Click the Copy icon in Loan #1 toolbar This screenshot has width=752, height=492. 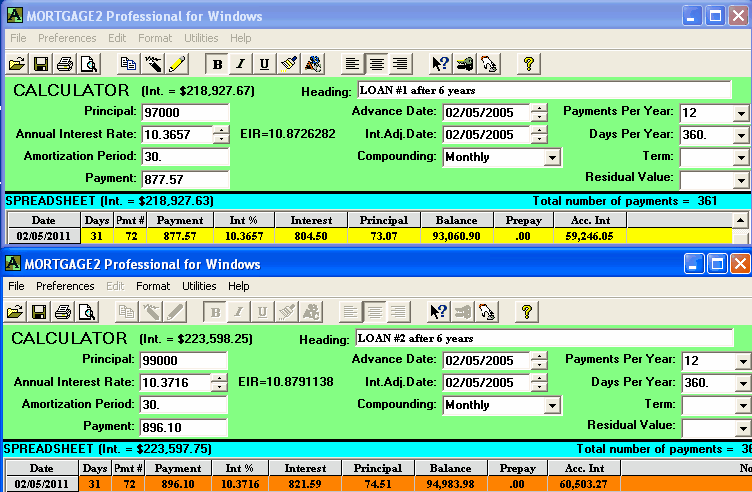(x=129, y=63)
